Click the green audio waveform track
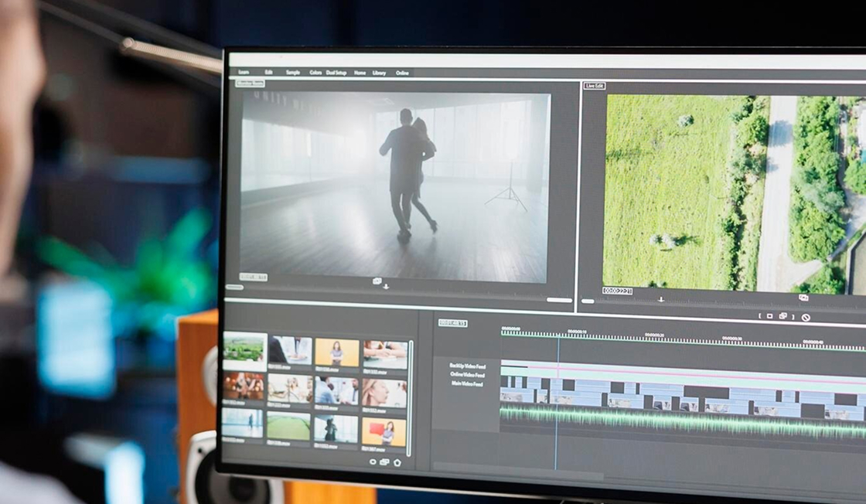The width and height of the screenshot is (866, 504). 680,421
